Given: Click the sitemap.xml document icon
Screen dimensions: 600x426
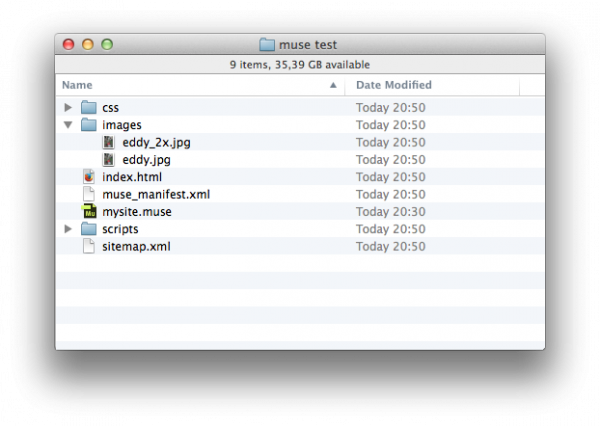Looking at the screenshot, I should tap(89, 246).
